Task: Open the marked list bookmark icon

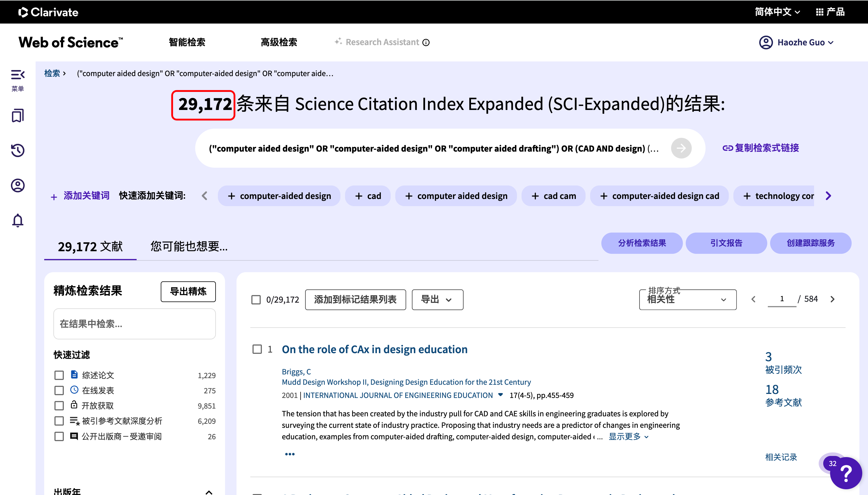Action: tap(18, 116)
